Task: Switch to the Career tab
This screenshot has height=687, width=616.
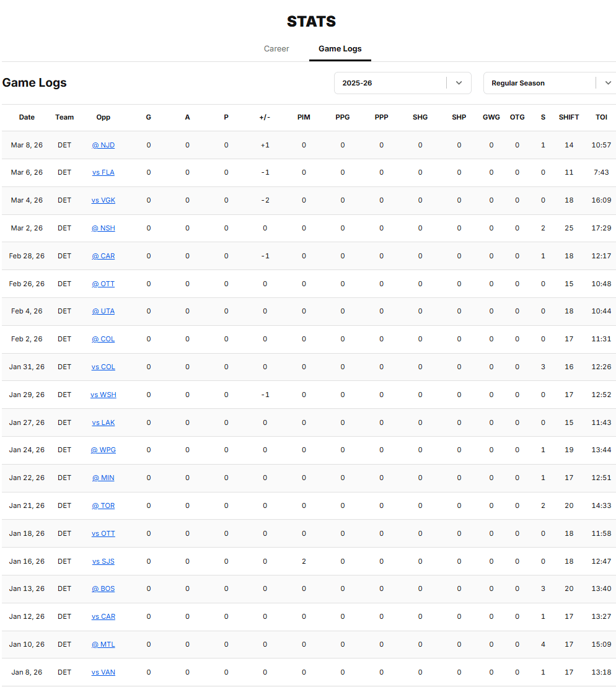Action: coord(276,49)
